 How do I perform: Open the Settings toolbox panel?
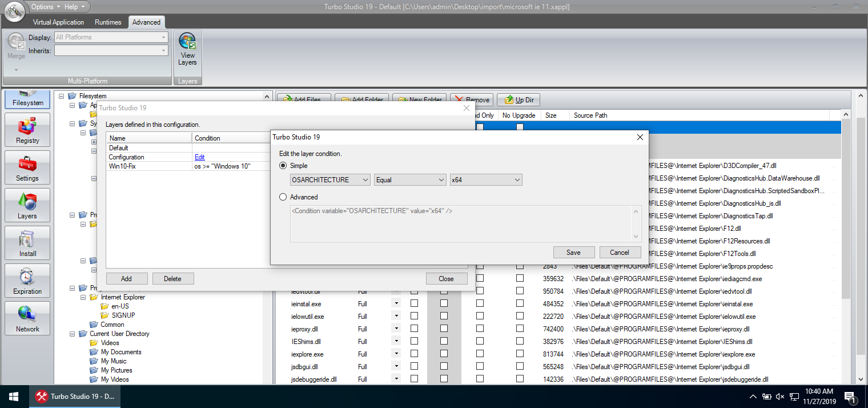(x=27, y=168)
